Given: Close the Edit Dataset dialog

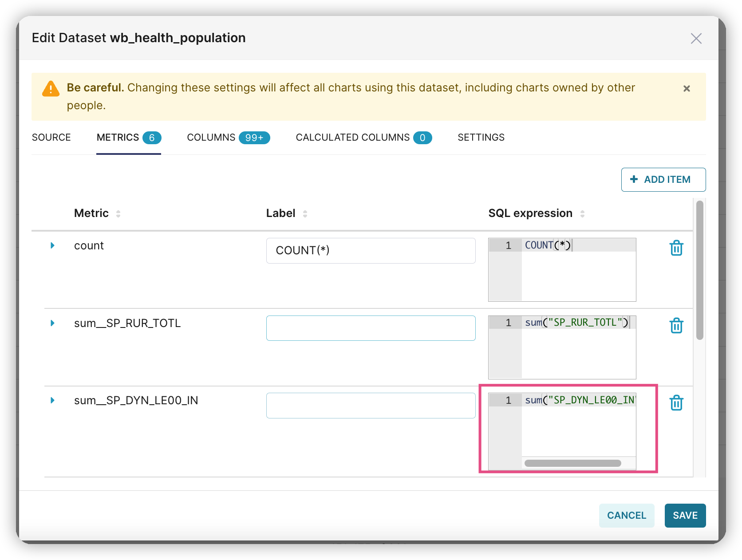Looking at the screenshot, I should [x=696, y=39].
